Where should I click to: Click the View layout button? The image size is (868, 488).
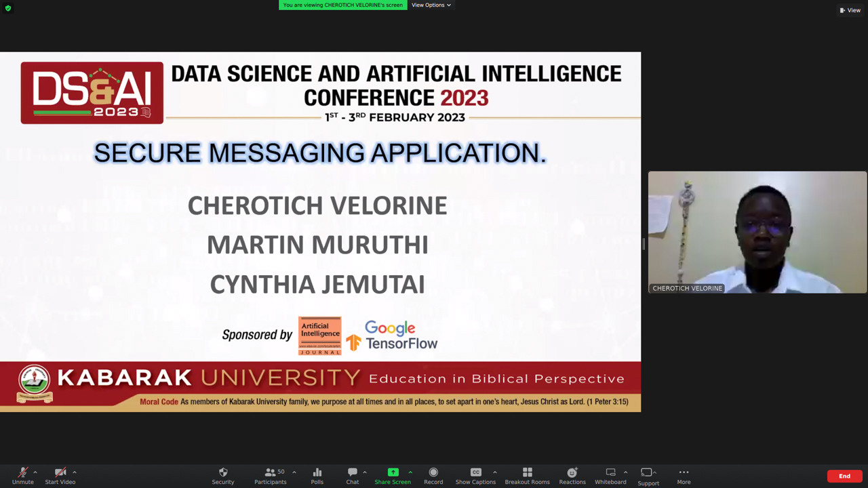click(850, 10)
